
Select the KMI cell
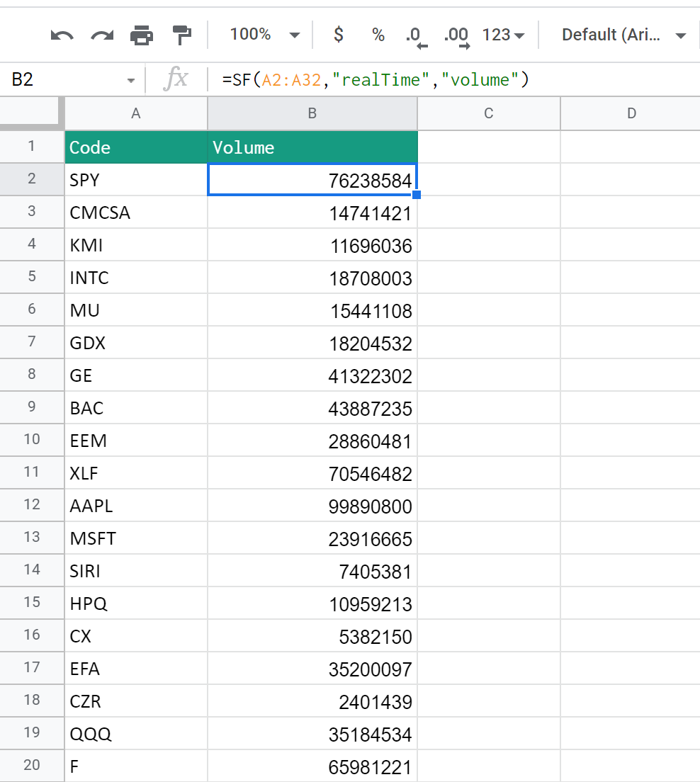point(136,245)
